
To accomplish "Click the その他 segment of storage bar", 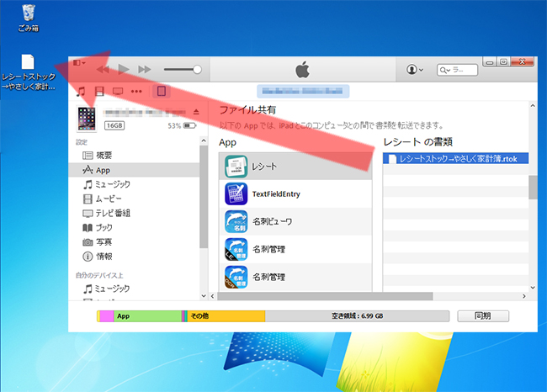I will click(x=226, y=316).
